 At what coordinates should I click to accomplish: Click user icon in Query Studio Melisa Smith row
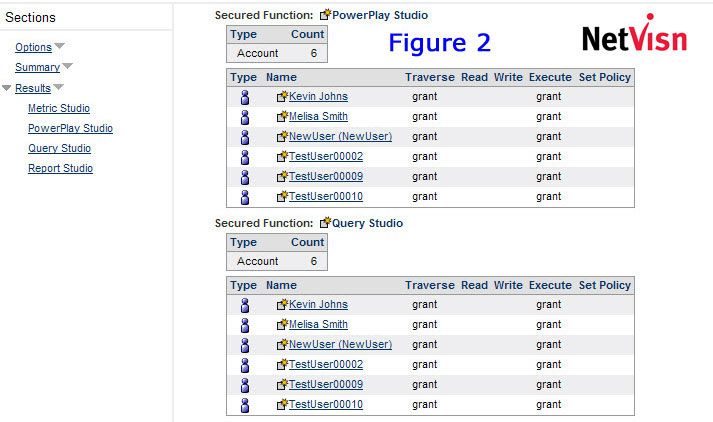click(x=245, y=325)
